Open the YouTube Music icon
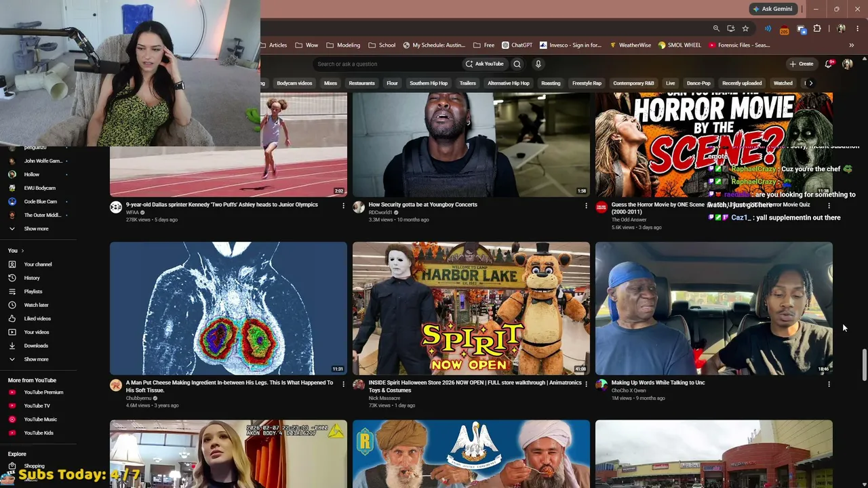Viewport: 868px width, 488px height. (x=12, y=420)
